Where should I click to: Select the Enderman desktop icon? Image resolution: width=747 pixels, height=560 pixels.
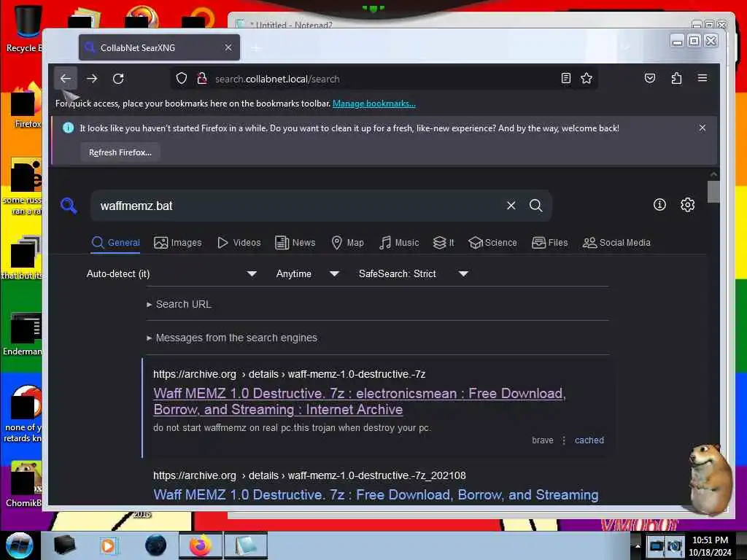click(22, 333)
